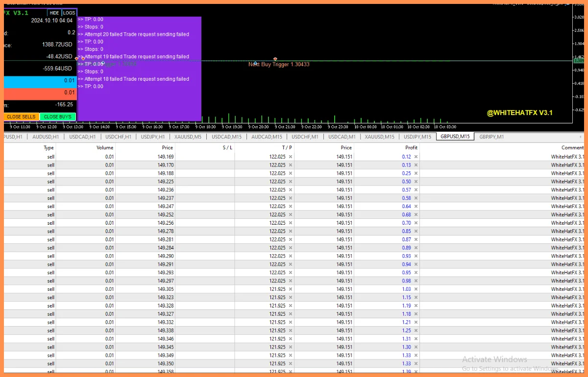Screen dimensions: 588x377
Task: Select the XAUUSD,M15 chart tab
Action: (x=380, y=137)
